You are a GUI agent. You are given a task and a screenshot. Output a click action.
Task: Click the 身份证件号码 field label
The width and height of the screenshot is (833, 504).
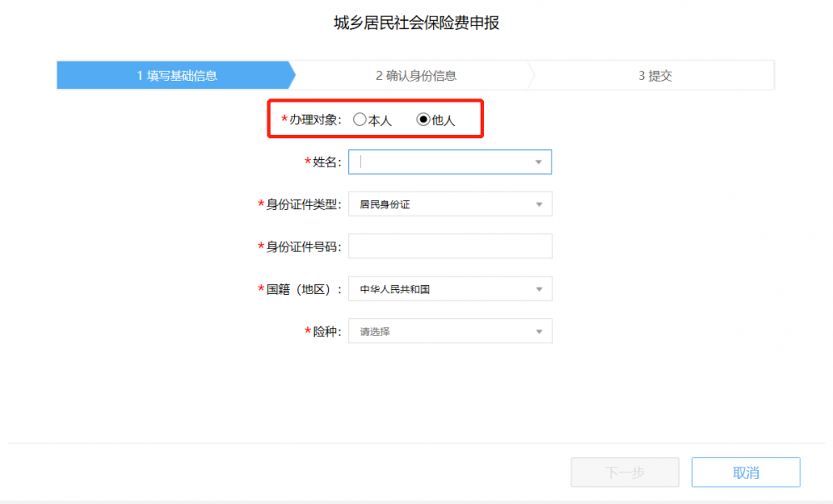(x=303, y=247)
